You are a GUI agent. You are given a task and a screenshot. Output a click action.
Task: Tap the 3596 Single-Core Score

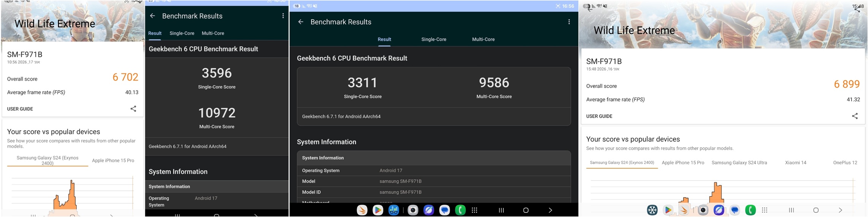[x=217, y=73]
